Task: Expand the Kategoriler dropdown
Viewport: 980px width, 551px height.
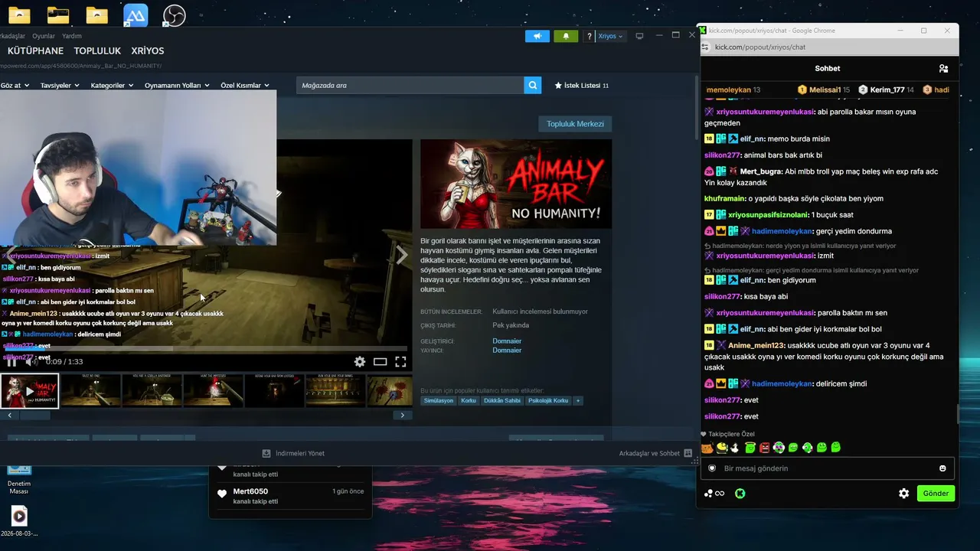Action: click(113, 86)
